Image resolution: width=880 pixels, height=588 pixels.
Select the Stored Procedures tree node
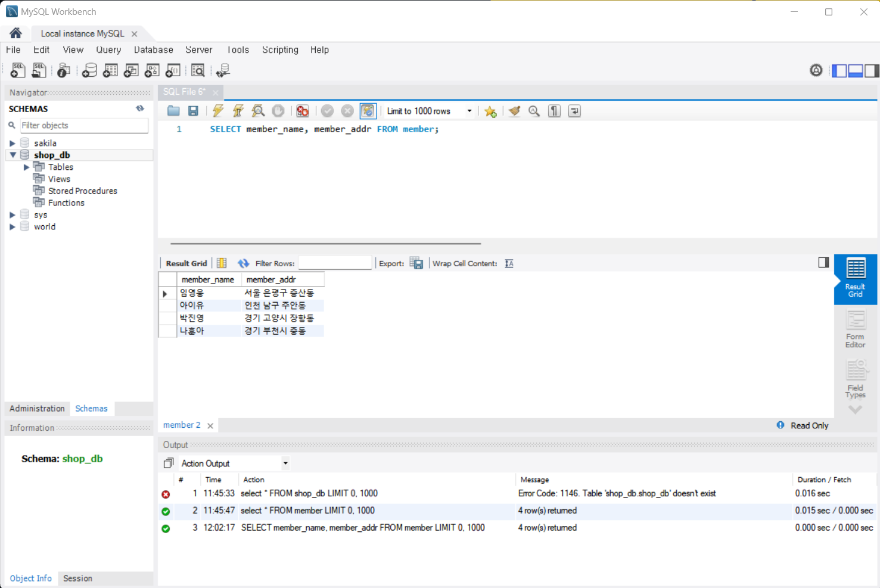click(82, 191)
